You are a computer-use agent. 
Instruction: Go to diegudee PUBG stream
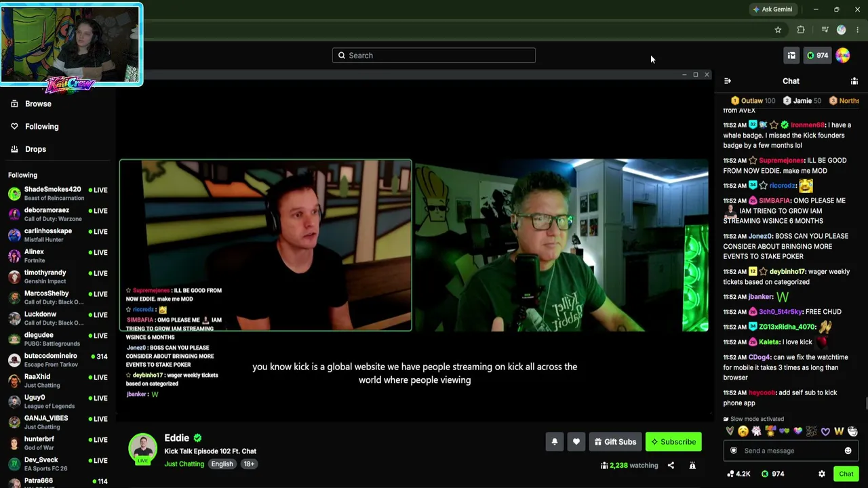coord(58,340)
